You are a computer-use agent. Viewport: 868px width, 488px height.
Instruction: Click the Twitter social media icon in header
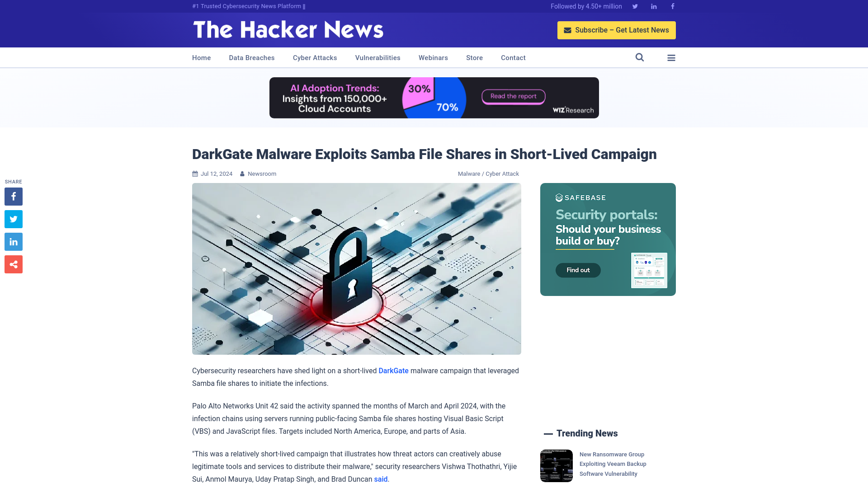pyautogui.click(x=635, y=6)
